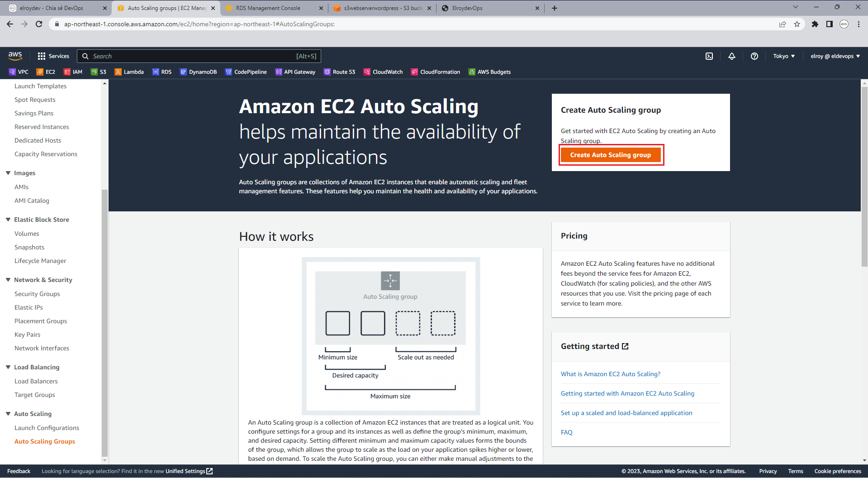Open Volumes in sidebar
Screen dimensions: 868x478
click(x=27, y=234)
